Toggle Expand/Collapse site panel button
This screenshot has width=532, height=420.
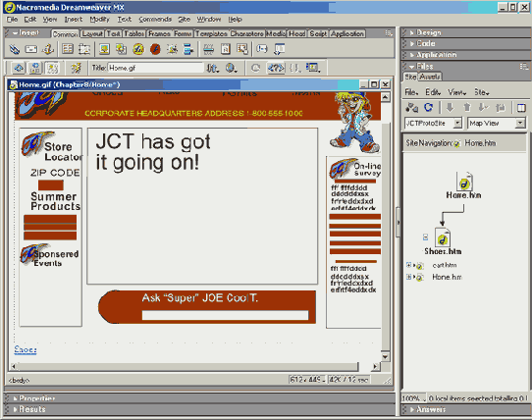coord(521,108)
